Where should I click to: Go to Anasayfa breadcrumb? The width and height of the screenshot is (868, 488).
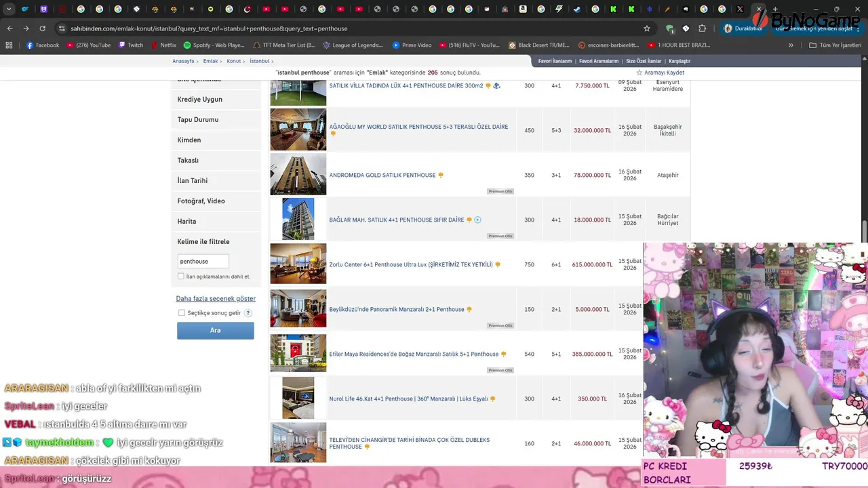[x=183, y=61]
